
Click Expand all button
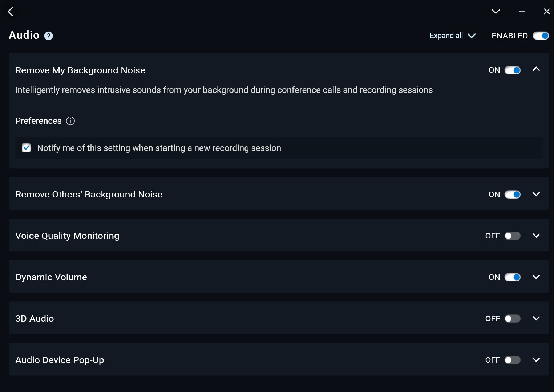click(452, 36)
